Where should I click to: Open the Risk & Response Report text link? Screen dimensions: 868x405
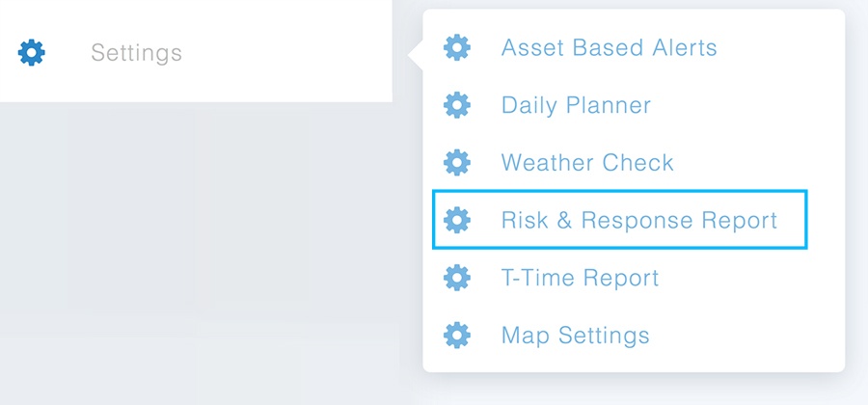639,220
